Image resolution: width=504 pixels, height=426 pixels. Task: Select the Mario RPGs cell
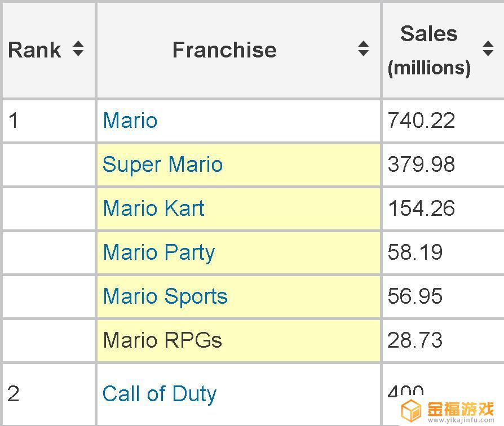point(239,340)
